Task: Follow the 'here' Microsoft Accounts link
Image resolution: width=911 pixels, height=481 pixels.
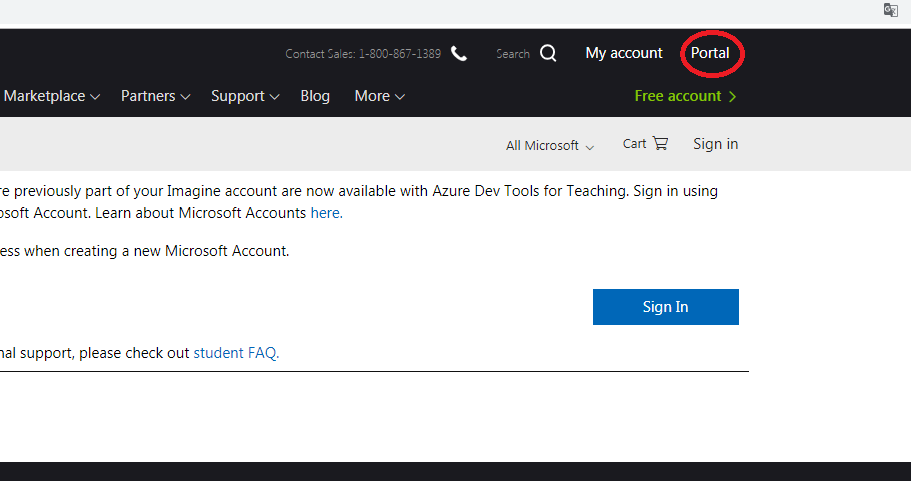Action: click(x=325, y=213)
